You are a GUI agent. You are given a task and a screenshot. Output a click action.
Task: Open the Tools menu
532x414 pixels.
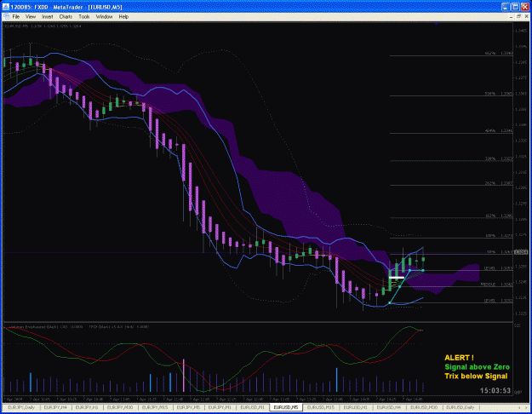pos(84,17)
